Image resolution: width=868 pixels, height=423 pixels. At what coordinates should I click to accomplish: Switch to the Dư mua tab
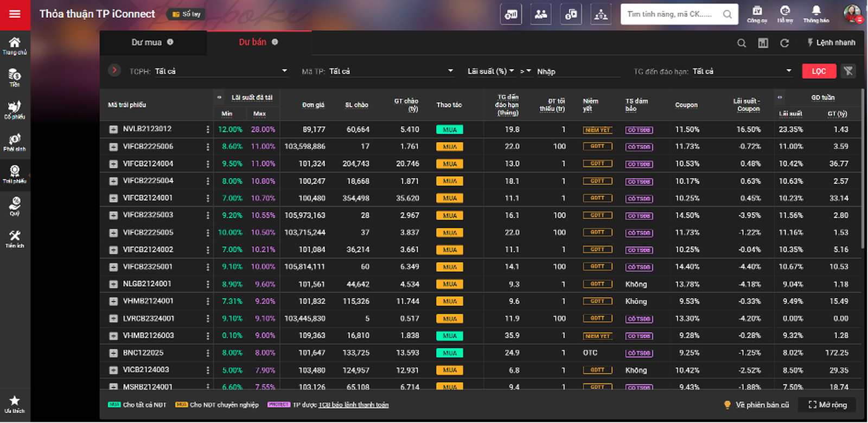click(x=152, y=42)
